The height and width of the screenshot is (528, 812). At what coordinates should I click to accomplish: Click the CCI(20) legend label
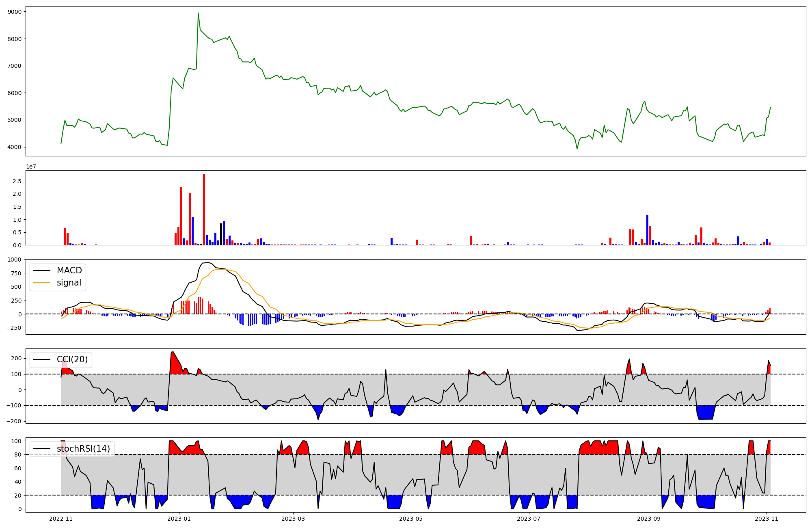click(x=72, y=359)
